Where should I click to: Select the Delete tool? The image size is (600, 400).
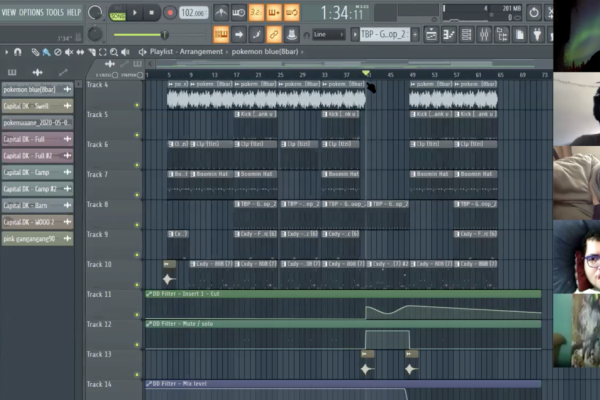click(57, 52)
